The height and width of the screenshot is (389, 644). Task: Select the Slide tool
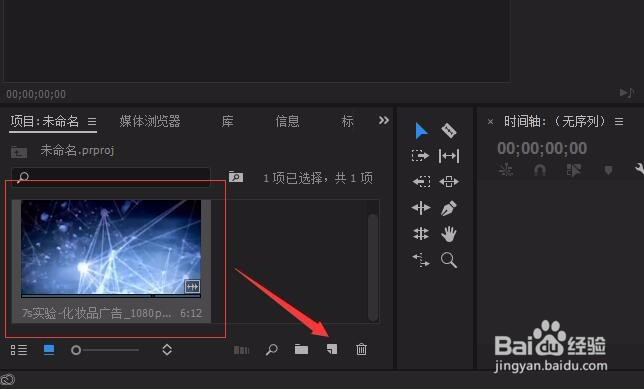coord(449,182)
